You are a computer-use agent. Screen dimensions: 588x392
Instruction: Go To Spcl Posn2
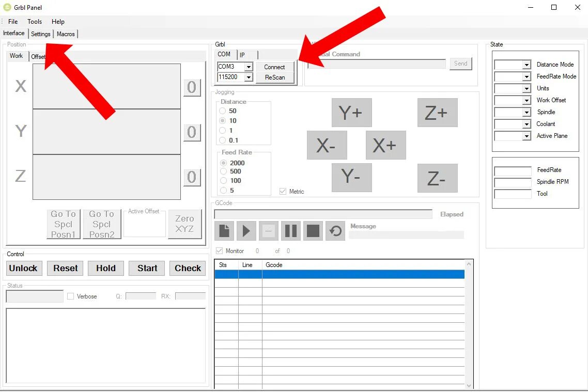102,224
